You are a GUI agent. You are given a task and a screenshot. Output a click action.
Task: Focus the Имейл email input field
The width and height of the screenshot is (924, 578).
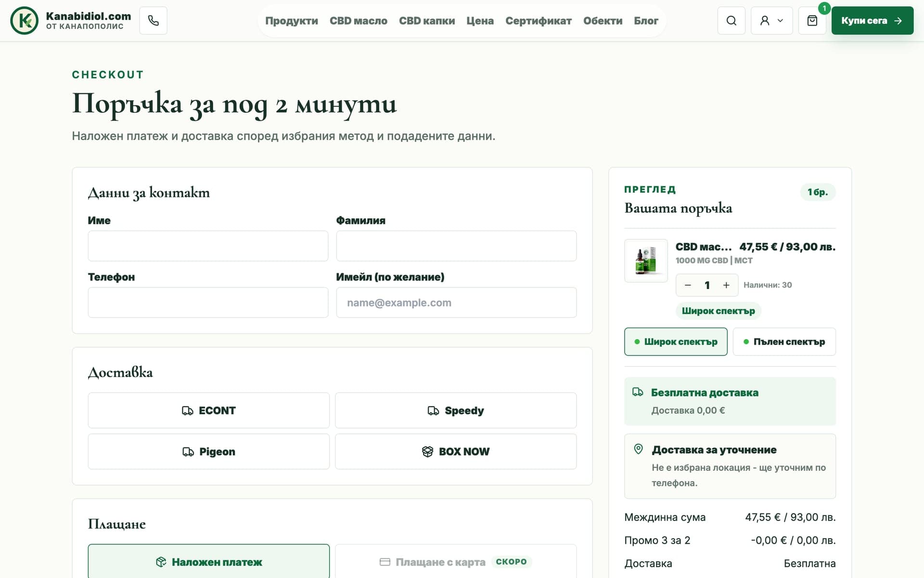(x=456, y=302)
